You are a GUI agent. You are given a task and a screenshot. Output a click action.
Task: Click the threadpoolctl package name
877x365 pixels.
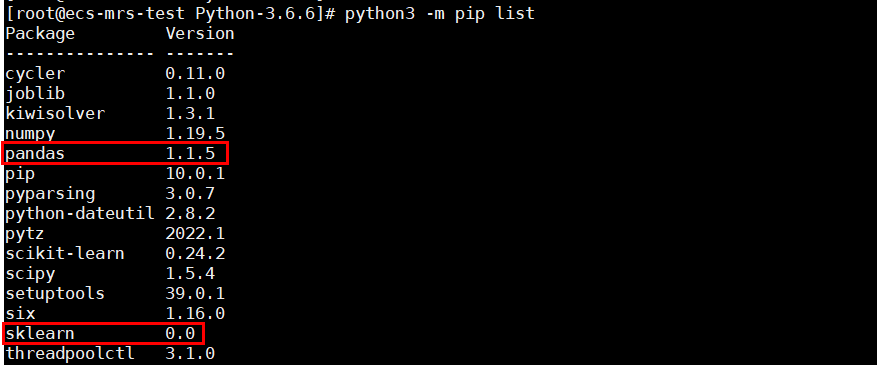pyautogui.click(x=70, y=353)
